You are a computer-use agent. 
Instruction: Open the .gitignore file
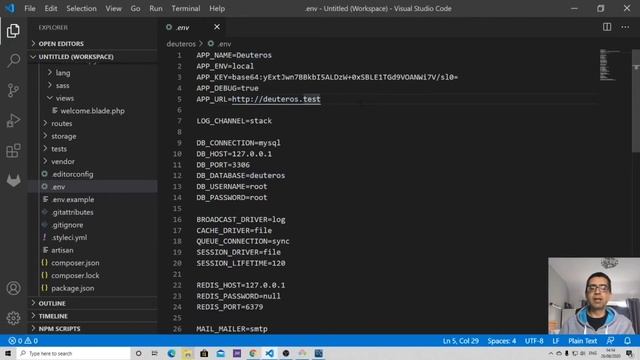click(93, 224)
